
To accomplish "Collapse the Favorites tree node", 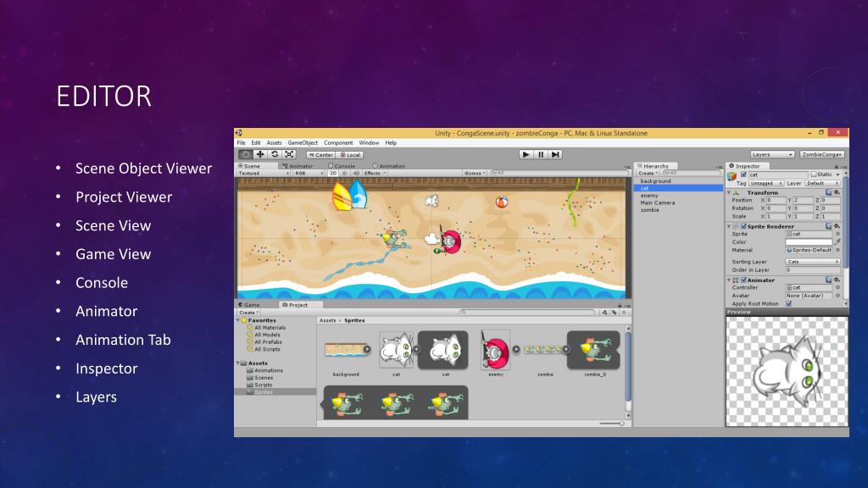I will (x=238, y=320).
